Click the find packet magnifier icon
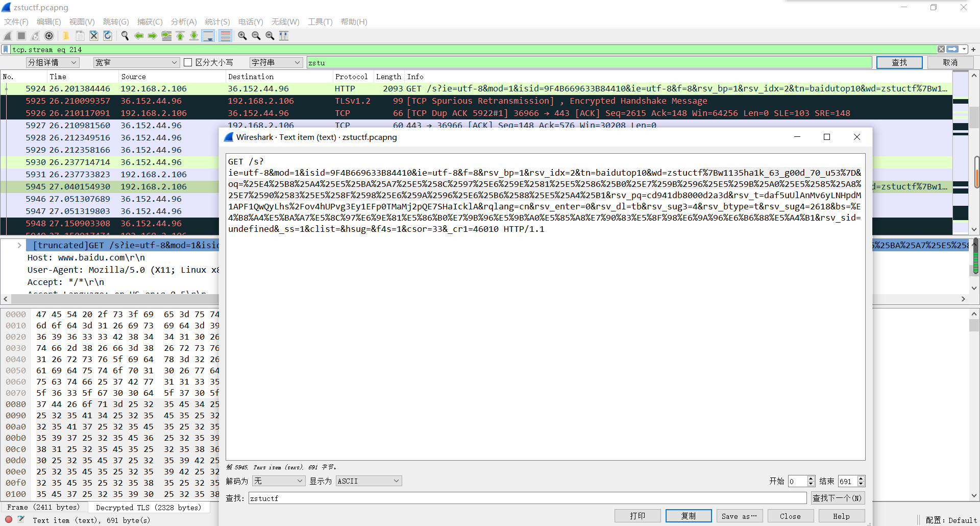Viewport: 980px width, 526px height. click(125, 36)
